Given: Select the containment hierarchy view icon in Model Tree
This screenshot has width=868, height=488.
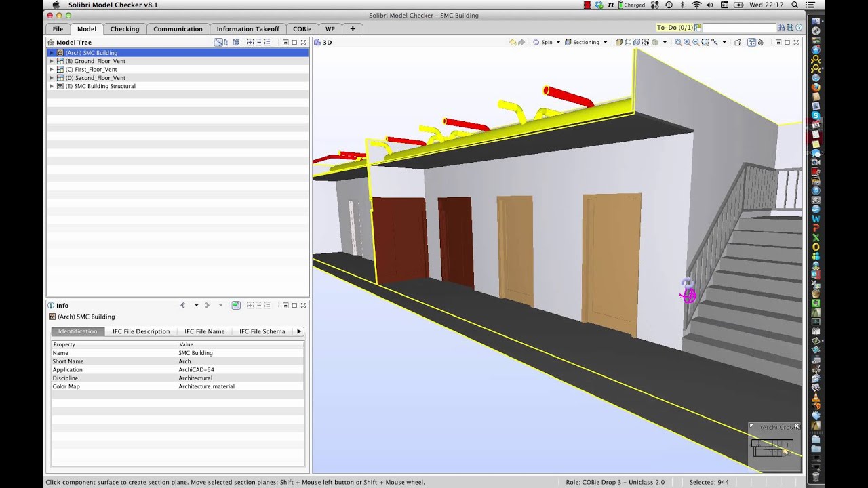Looking at the screenshot, I should click(218, 42).
